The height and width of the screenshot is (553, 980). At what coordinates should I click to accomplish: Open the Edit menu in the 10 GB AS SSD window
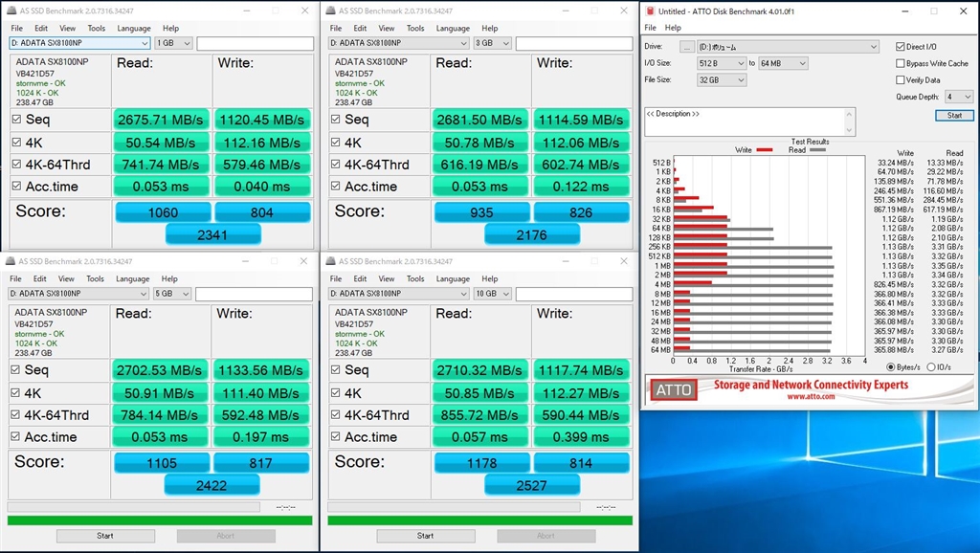(x=360, y=278)
